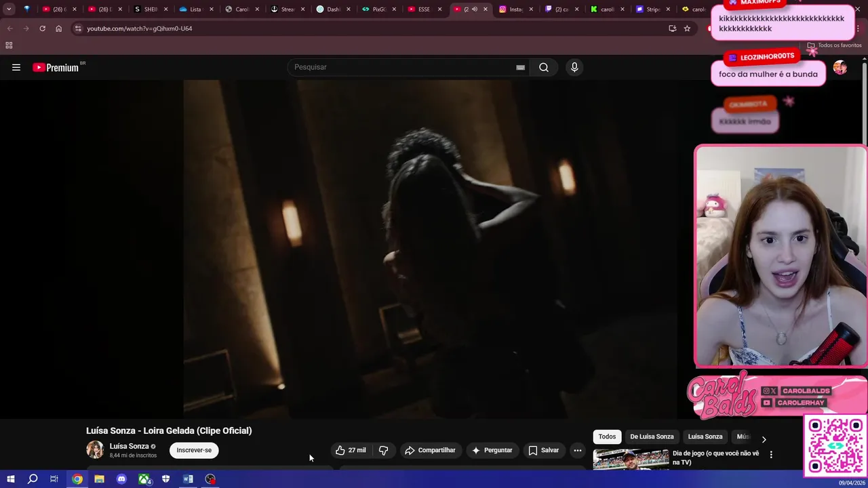Image resolution: width=868 pixels, height=488 pixels.
Task: Open Dia de jogo video thumbnail
Action: (631, 459)
